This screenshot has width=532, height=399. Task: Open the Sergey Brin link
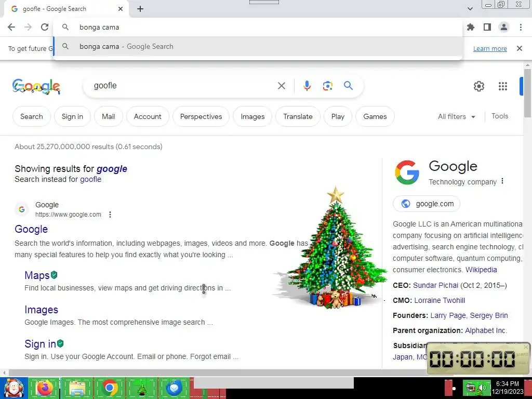(x=489, y=315)
